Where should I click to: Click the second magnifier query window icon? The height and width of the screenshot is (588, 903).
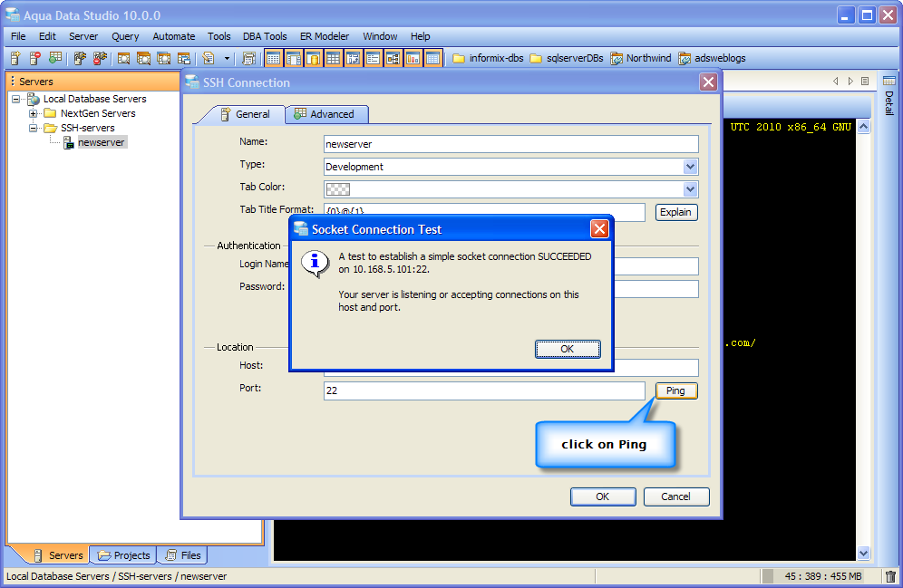pyautogui.click(x=143, y=58)
